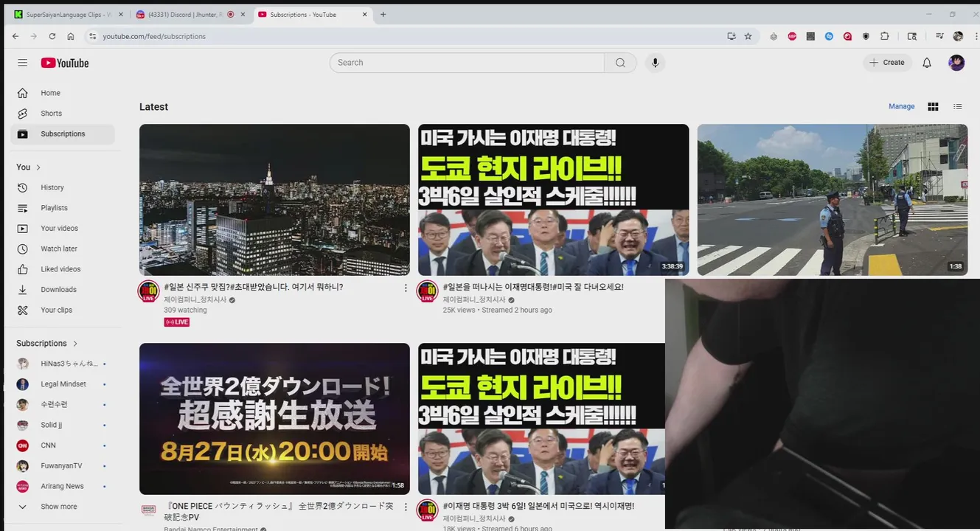Open the ABP adblock extension icon
The height and width of the screenshot is (531, 980).
click(x=792, y=36)
